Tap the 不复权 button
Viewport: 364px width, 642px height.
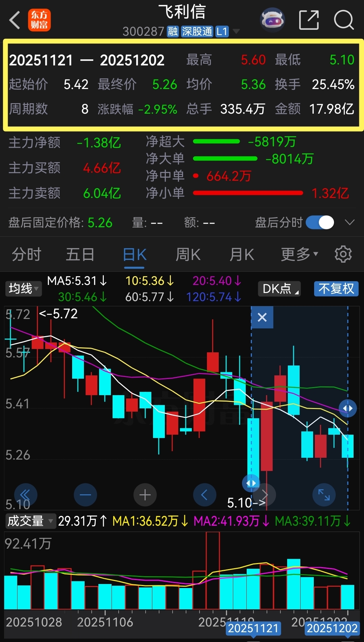336,289
